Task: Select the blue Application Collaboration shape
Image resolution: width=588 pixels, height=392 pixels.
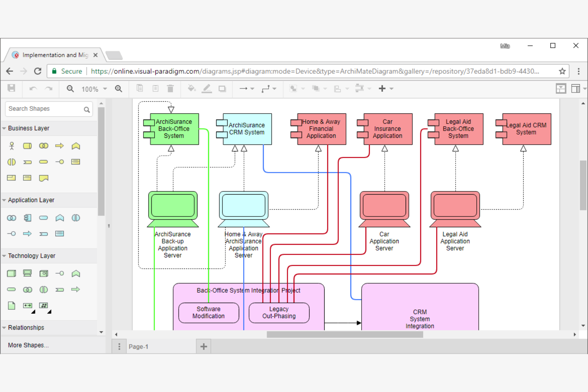Action: coord(12,218)
